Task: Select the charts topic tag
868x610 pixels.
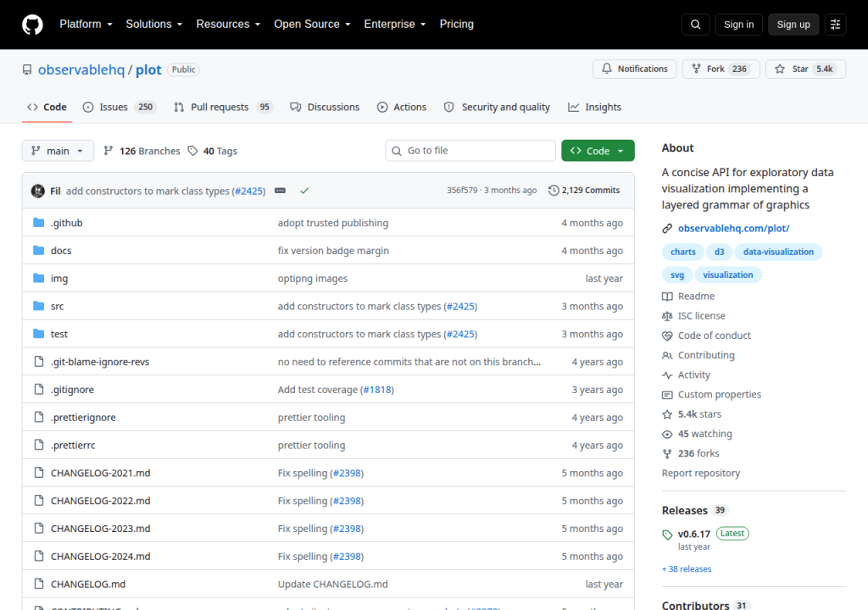Action: point(683,252)
